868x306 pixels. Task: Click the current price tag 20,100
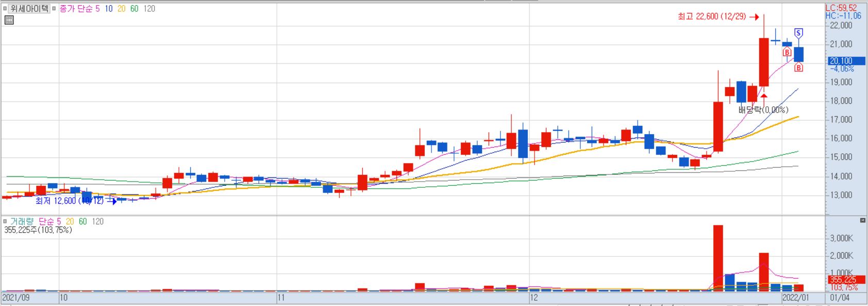[846, 61]
